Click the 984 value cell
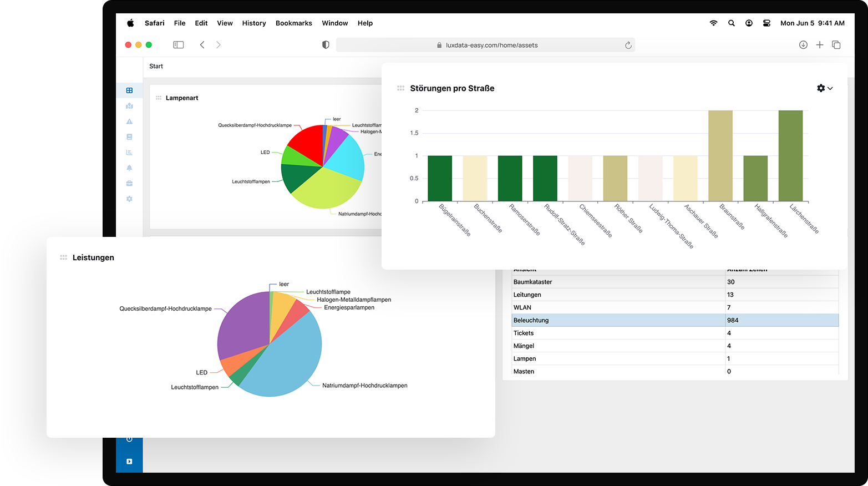This screenshot has width=868, height=486. pyautogui.click(x=782, y=320)
